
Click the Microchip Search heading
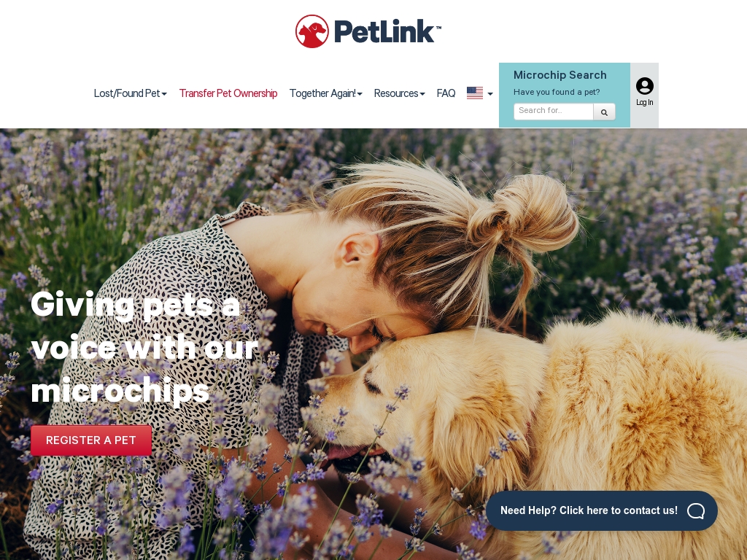(560, 75)
